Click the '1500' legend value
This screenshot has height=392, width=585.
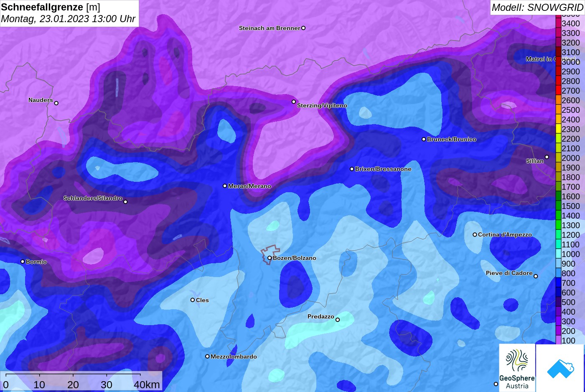pyautogui.click(x=571, y=206)
